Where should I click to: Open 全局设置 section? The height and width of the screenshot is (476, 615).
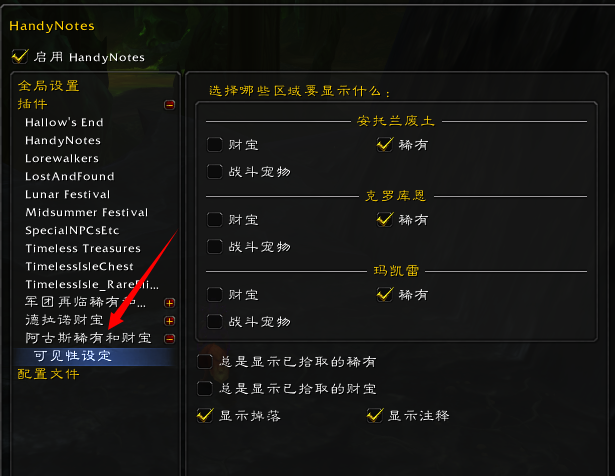pos(49,85)
